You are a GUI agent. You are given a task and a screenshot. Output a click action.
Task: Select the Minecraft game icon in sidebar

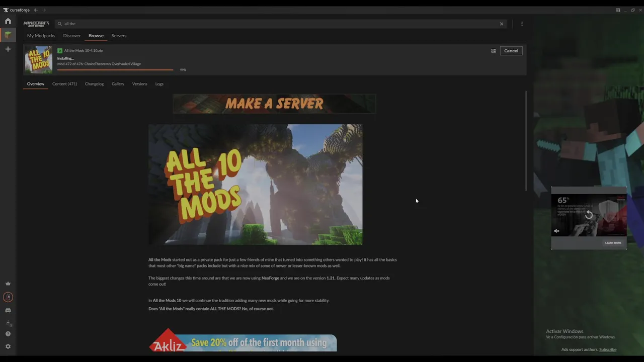(x=8, y=35)
